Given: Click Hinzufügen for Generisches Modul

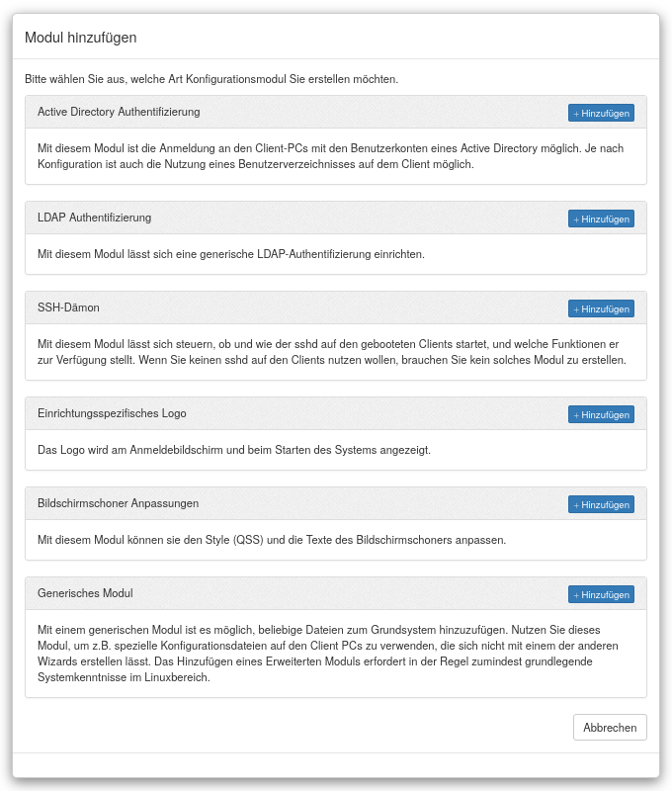Looking at the screenshot, I should (x=601, y=594).
